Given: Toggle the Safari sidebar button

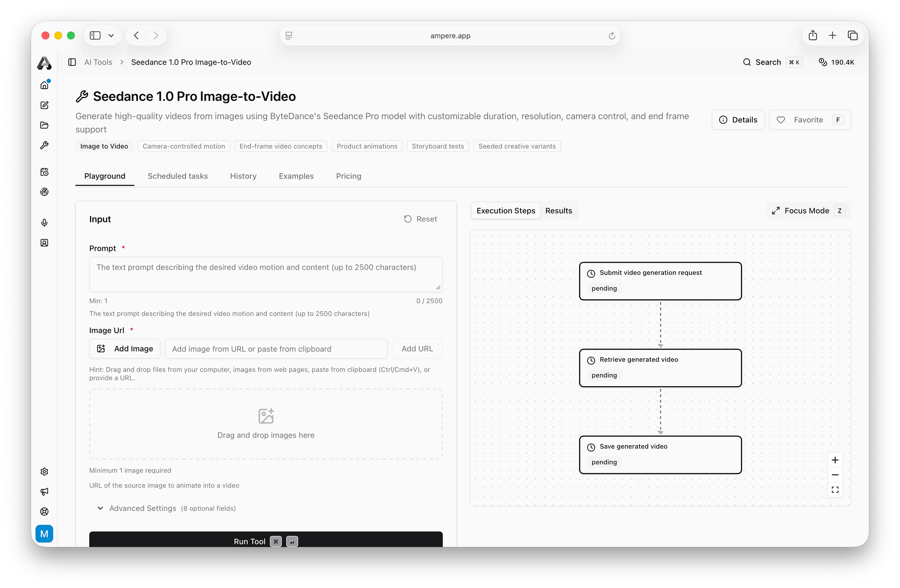Looking at the screenshot, I should tap(95, 35).
